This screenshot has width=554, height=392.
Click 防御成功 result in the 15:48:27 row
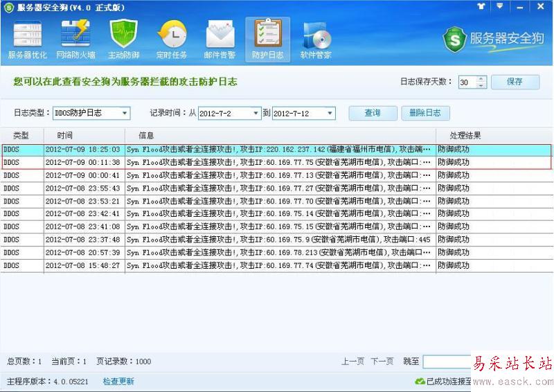pyautogui.click(x=454, y=265)
